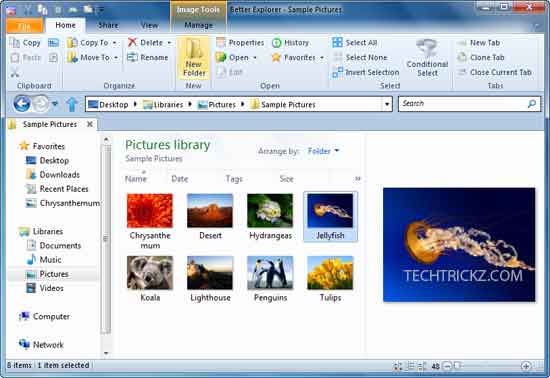Click the search magnifier icon
This screenshot has height=378, width=550.
(532, 104)
